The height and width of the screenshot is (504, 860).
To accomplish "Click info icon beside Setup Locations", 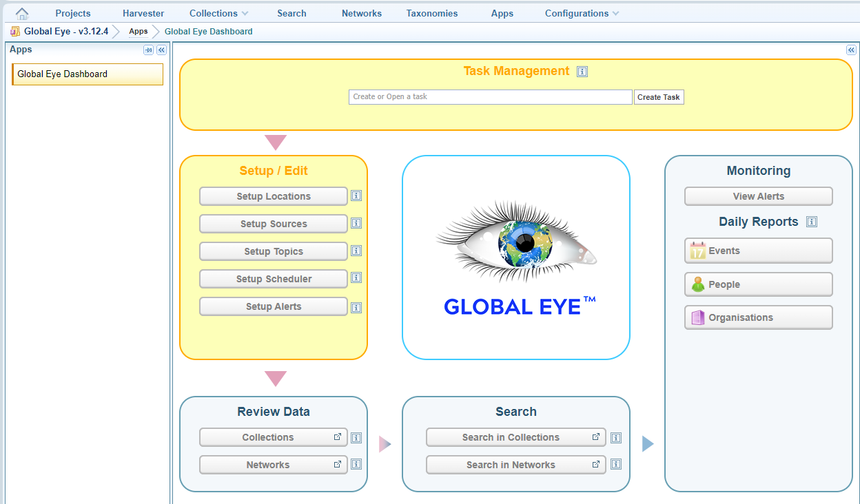I will click(356, 196).
